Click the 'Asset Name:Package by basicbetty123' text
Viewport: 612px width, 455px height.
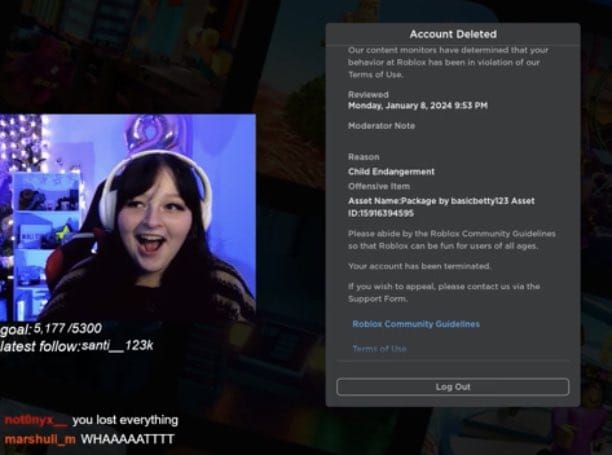coord(428,201)
